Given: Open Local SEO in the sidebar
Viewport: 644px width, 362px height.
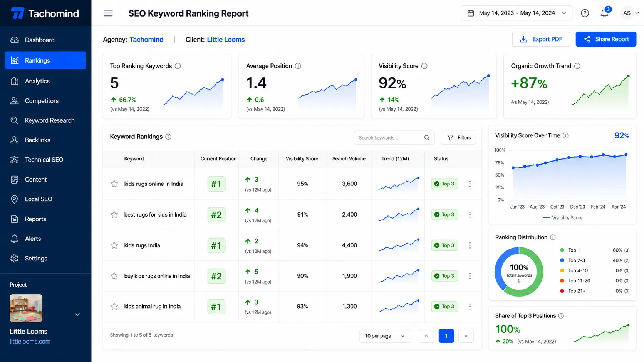Looking at the screenshot, I should pos(45,199).
